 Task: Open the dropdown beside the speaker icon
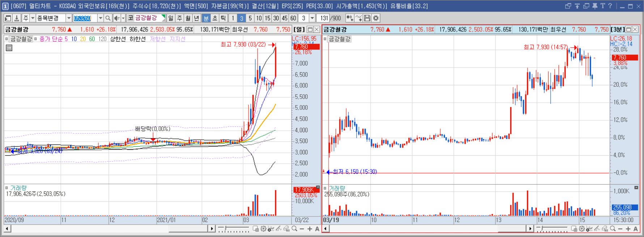click(123, 18)
